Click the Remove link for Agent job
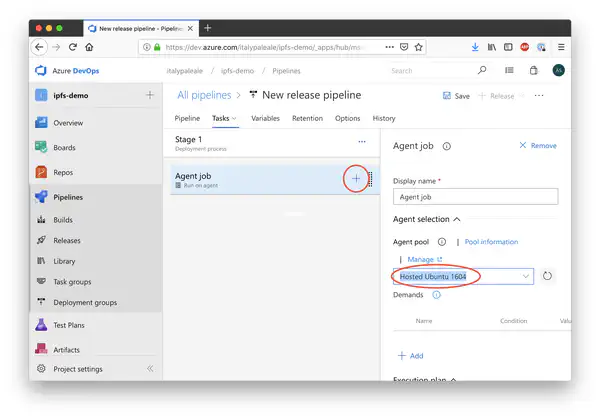 coord(538,145)
